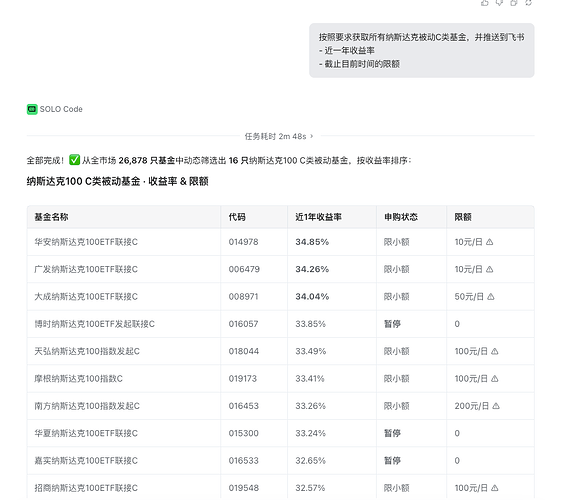The width and height of the screenshot is (585, 500).
Task: Select the 南方纳斯达克100指数发起C fund name
Action: 87,406
